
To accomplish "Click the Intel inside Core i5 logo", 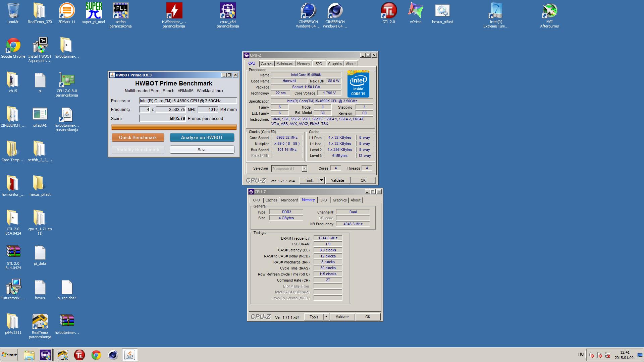I will (x=358, y=84).
